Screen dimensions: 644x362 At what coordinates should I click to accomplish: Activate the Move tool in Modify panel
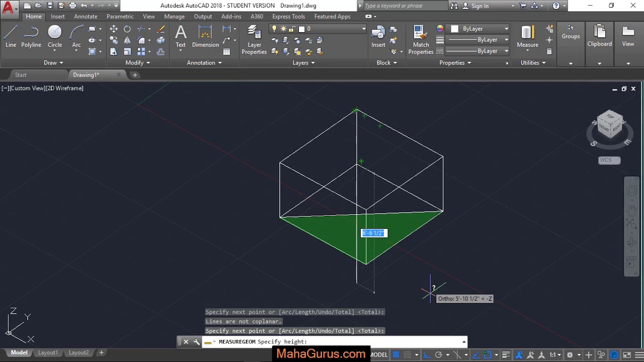click(114, 29)
